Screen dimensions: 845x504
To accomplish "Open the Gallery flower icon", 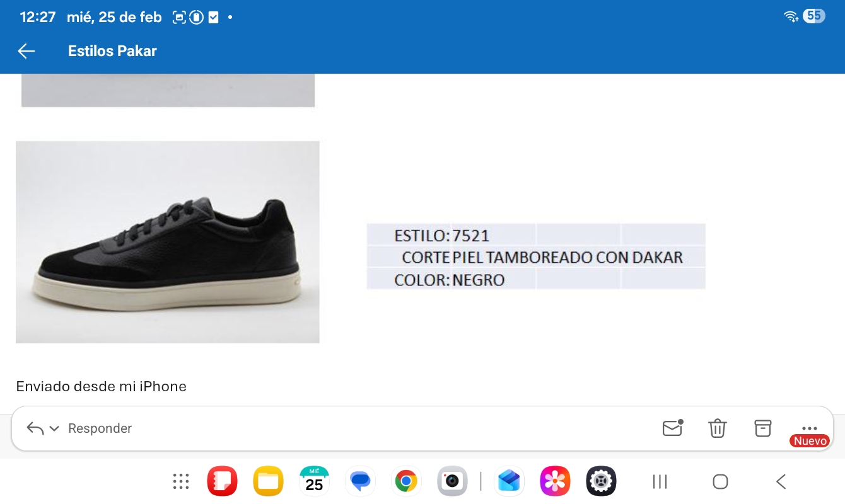I will [x=555, y=482].
